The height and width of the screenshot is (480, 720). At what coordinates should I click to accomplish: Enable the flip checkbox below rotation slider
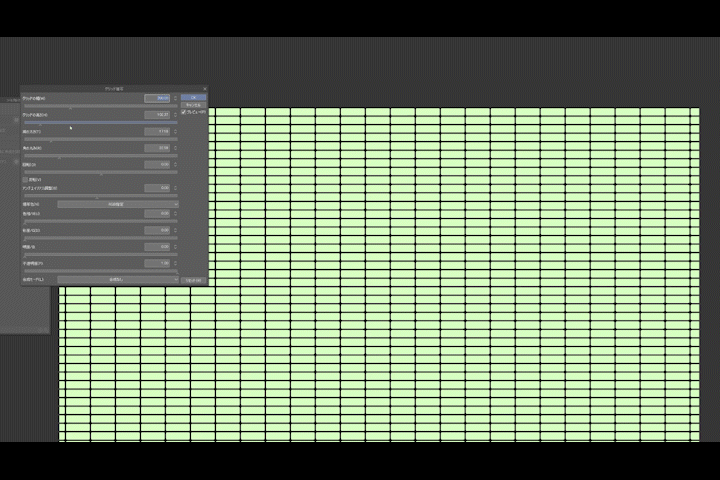click(25, 180)
